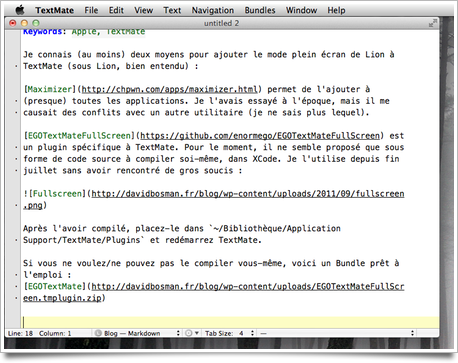Viewport: 458px width, 363px height.
Task: Click the [Fullscreen] image label text
Action: pos(57,194)
